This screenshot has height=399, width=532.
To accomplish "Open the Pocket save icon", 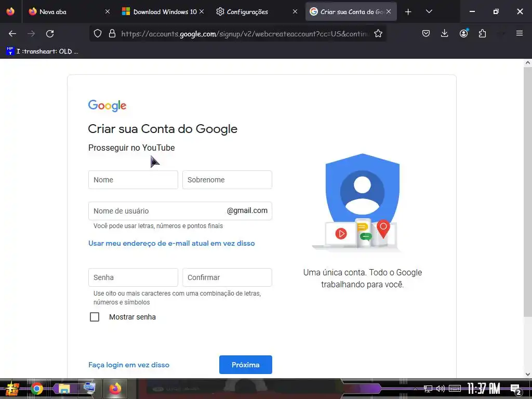I will coord(426,33).
